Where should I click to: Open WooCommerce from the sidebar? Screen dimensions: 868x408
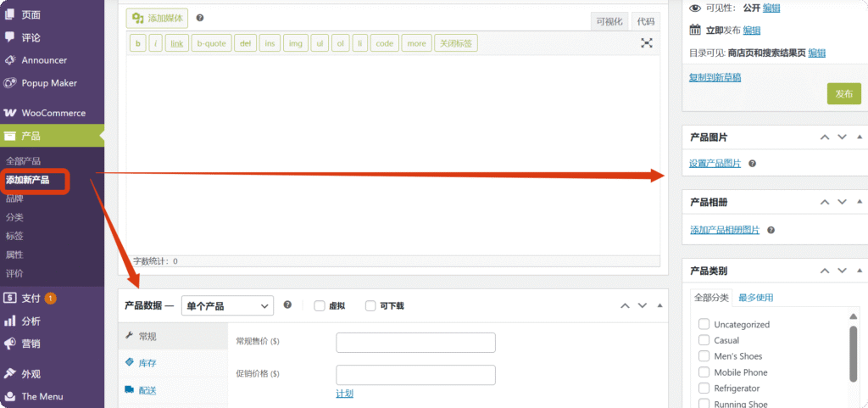click(53, 113)
